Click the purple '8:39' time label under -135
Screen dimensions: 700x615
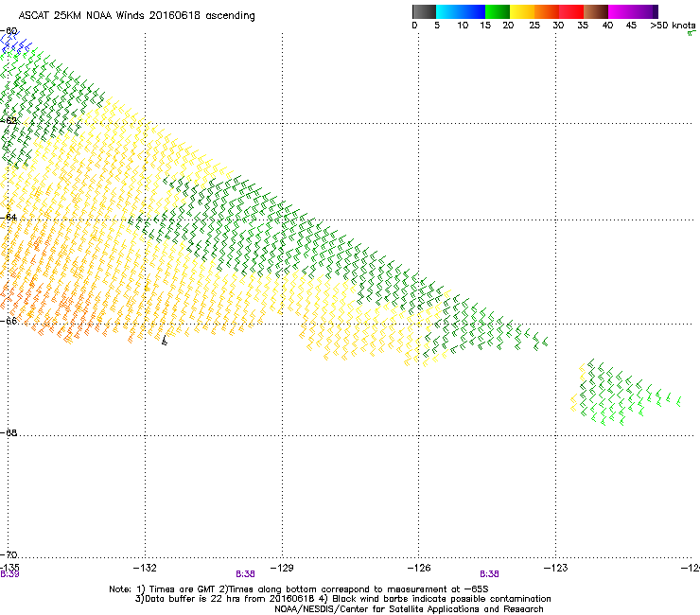[x=9, y=574]
